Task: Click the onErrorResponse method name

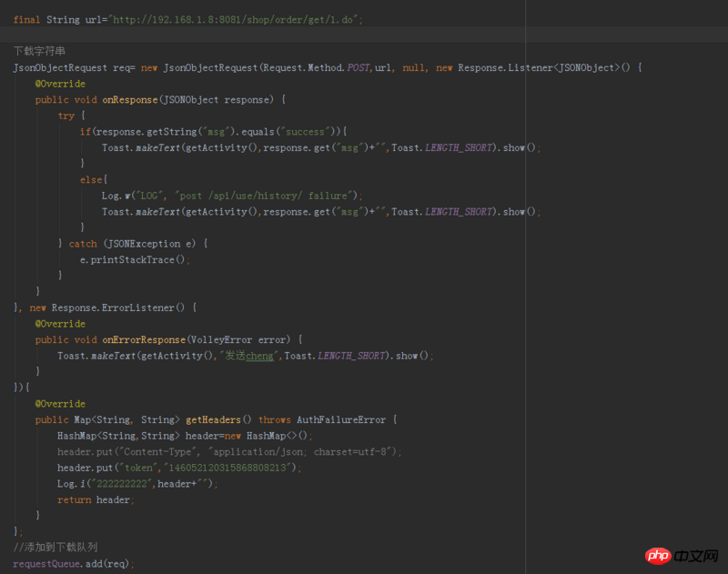Action: coord(144,339)
